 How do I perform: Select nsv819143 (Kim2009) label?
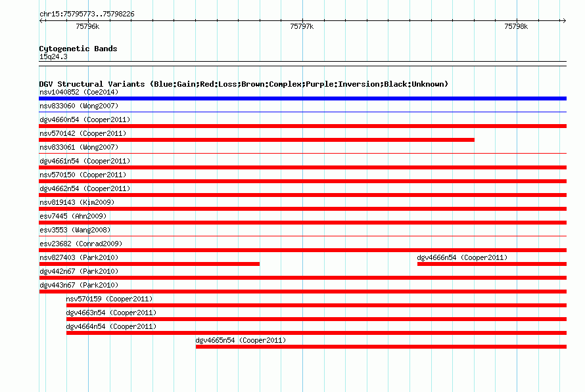point(77,202)
